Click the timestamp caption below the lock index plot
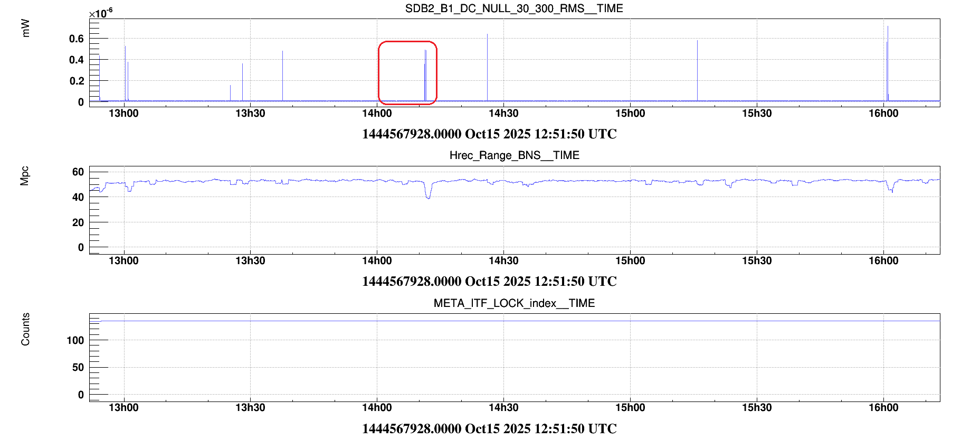Viewport: 980px width, 439px height. [489, 428]
